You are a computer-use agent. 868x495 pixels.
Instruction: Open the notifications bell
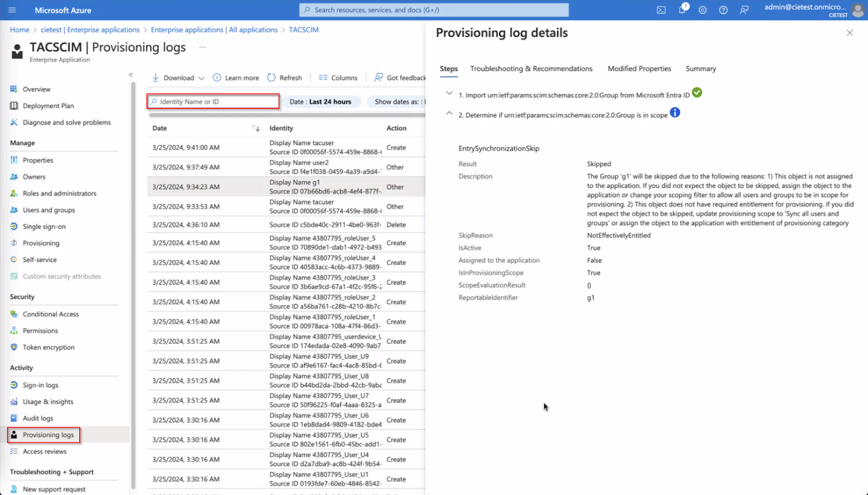pyautogui.click(x=681, y=9)
